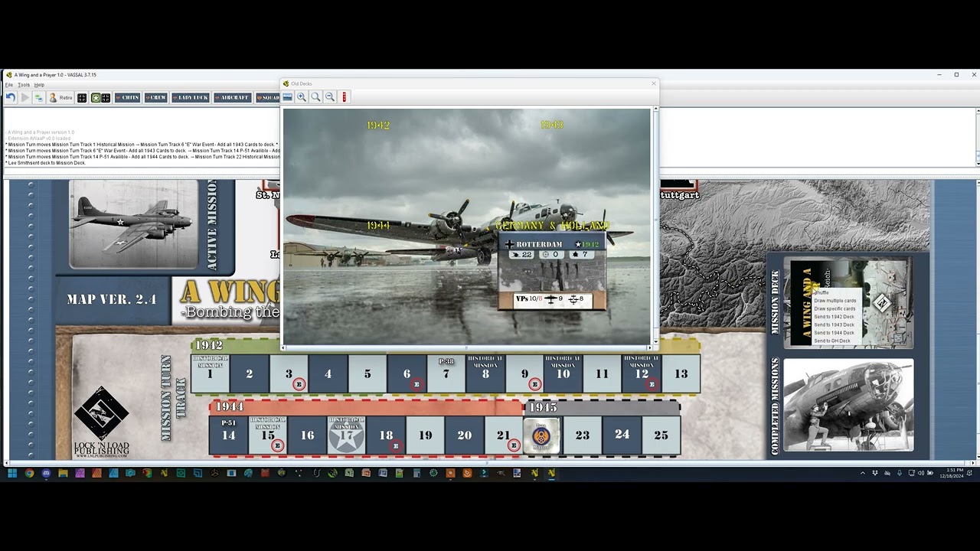This screenshot has height=551, width=980.
Task: Click the 1944 deck label in Old Decks
Action: pos(378,225)
